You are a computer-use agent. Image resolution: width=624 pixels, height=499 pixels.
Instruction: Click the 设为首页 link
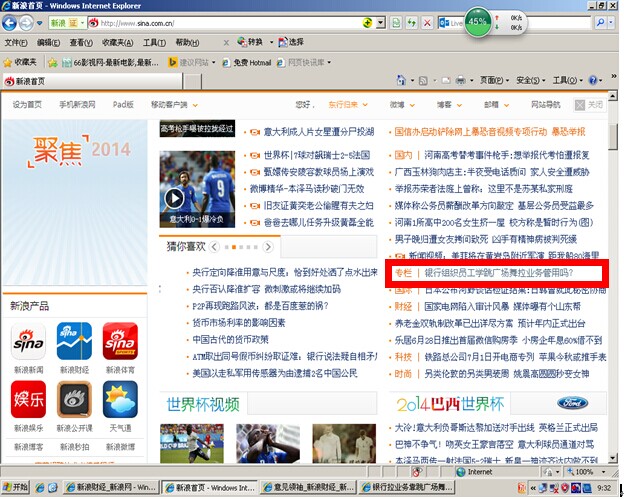click(x=27, y=105)
